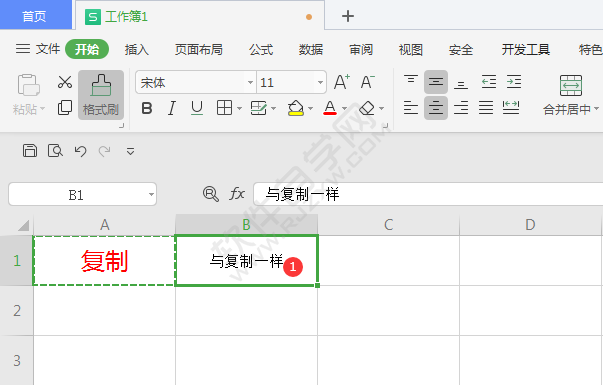
Task: Create new tab with plus button
Action: point(348,16)
